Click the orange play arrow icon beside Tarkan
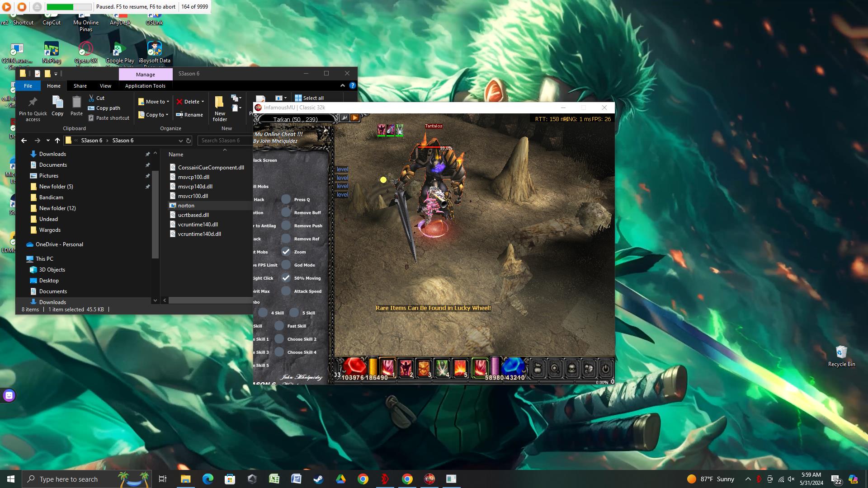The height and width of the screenshot is (488, 868). pos(355,118)
